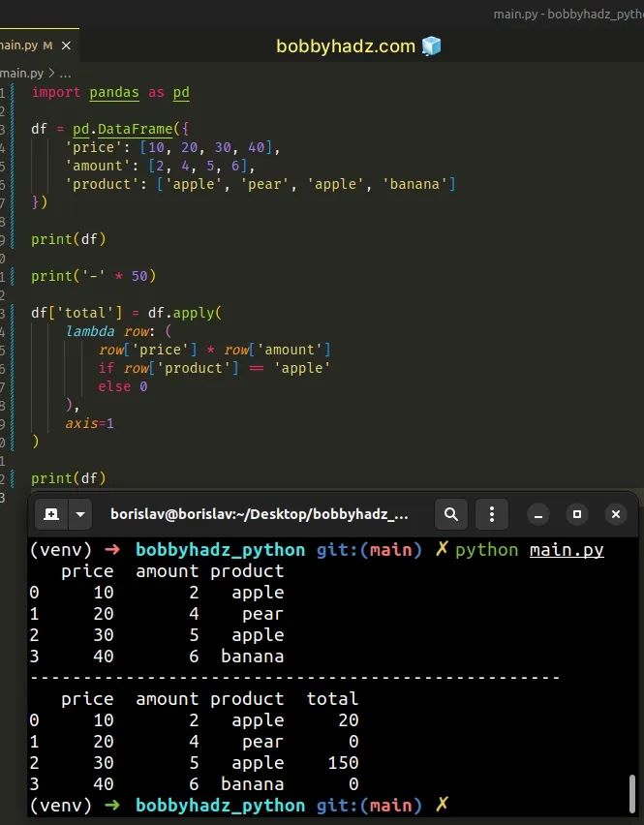Click the total value 20 in terminal output
Viewport: 644px width, 825px height.
coord(349,720)
